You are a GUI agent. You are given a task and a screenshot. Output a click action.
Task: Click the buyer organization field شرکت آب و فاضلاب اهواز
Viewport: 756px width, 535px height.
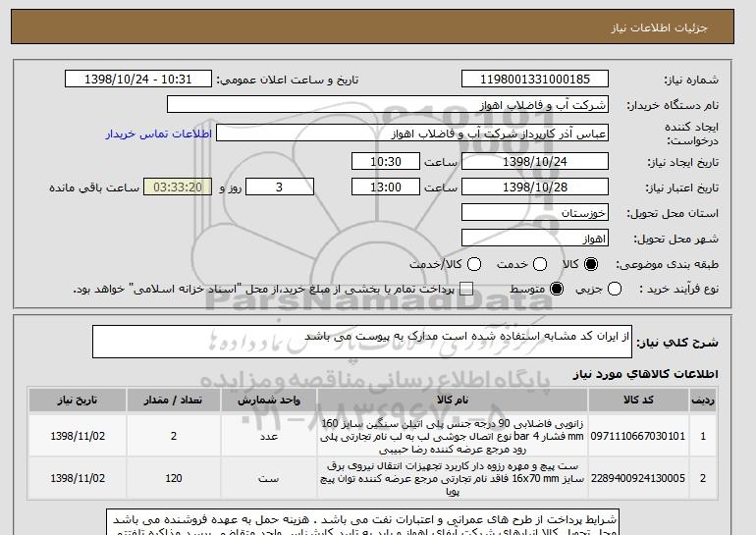pyautogui.click(x=388, y=105)
